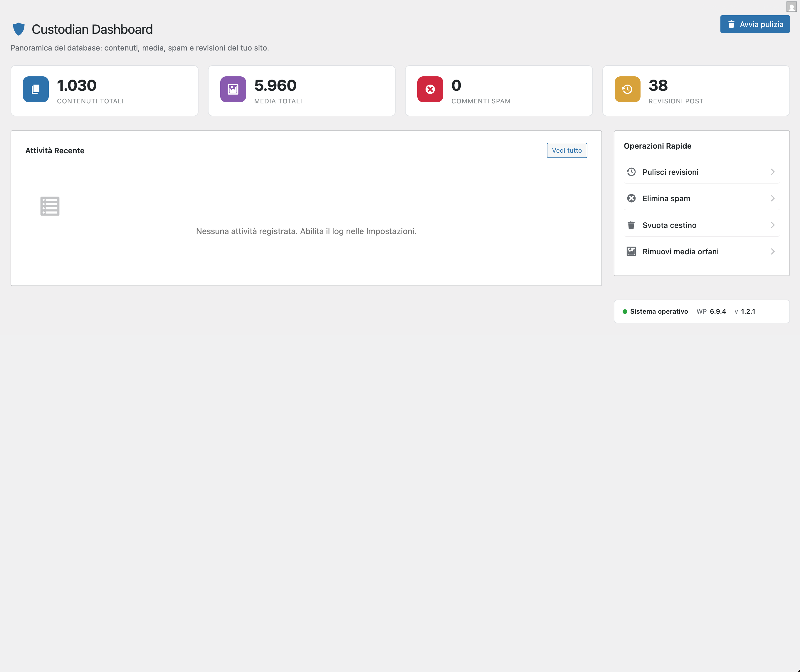This screenshot has height=672, width=800.
Task: Open the user avatar in top corner
Action: pyautogui.click(x=791, y=7)
